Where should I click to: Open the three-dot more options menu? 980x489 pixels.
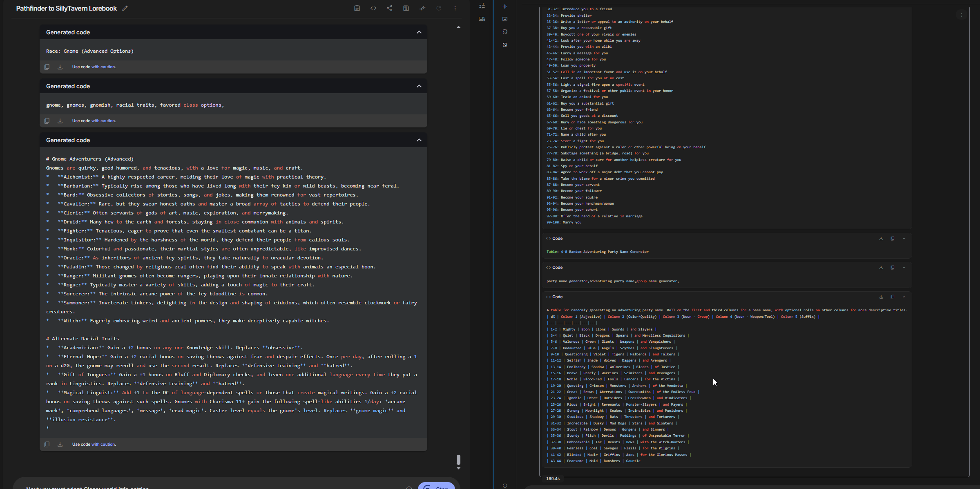(x=455, y=8)
